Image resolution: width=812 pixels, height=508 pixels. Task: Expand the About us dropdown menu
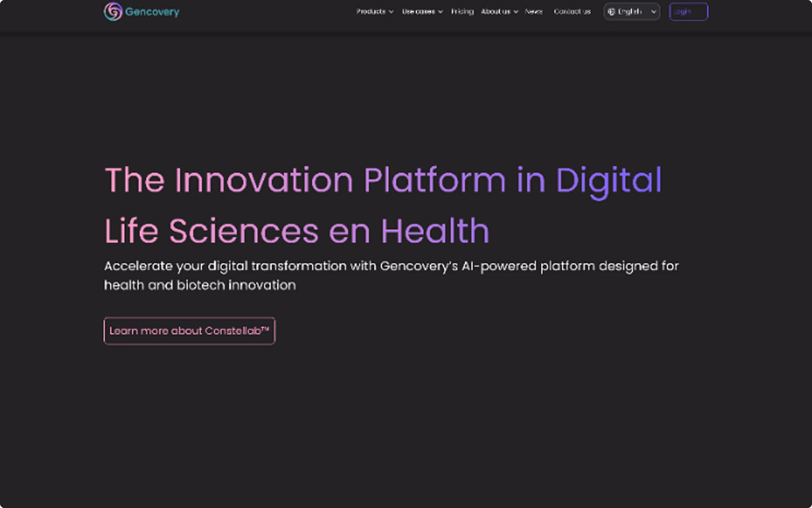click(x=496, y=12)
